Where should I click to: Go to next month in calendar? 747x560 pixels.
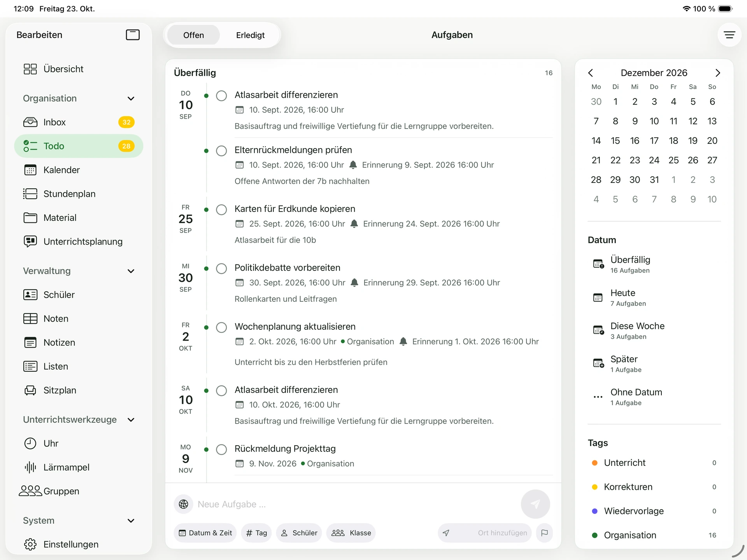(718, 73)
